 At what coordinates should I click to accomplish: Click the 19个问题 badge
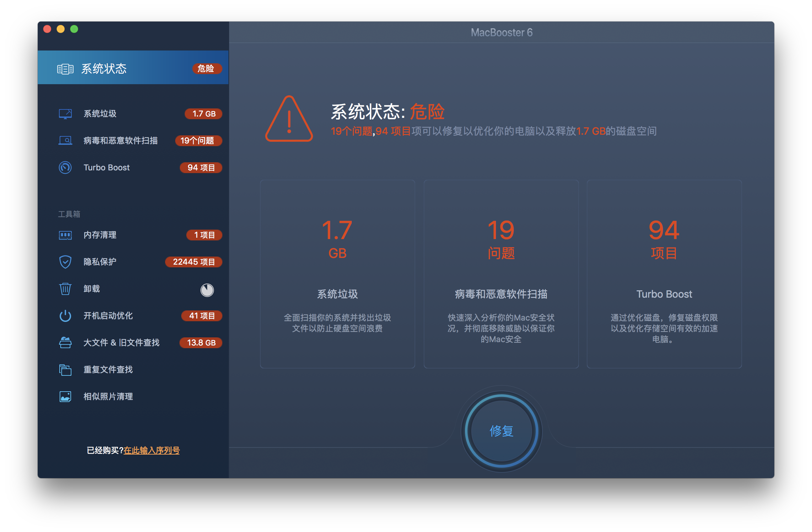[x=198, y=140]
